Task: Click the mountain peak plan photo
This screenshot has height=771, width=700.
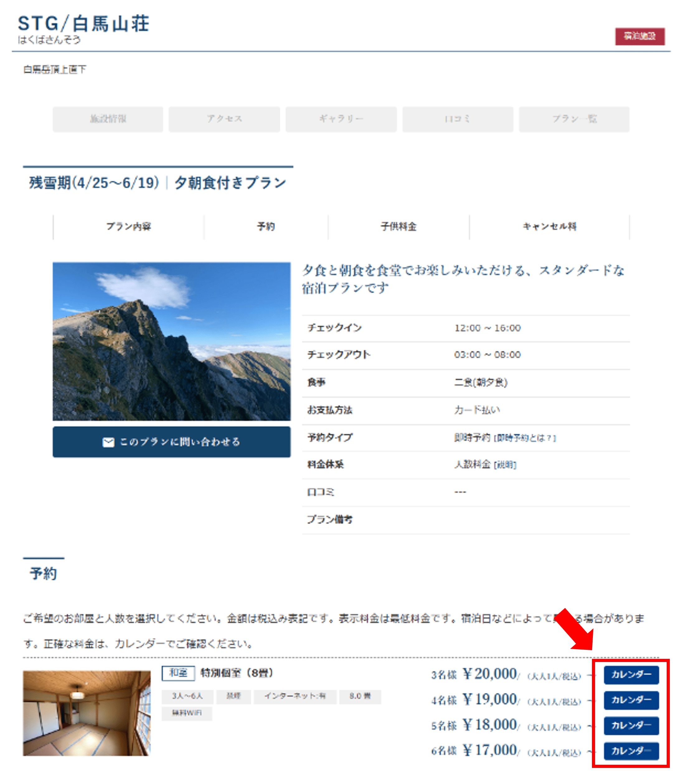Action: 171,341
